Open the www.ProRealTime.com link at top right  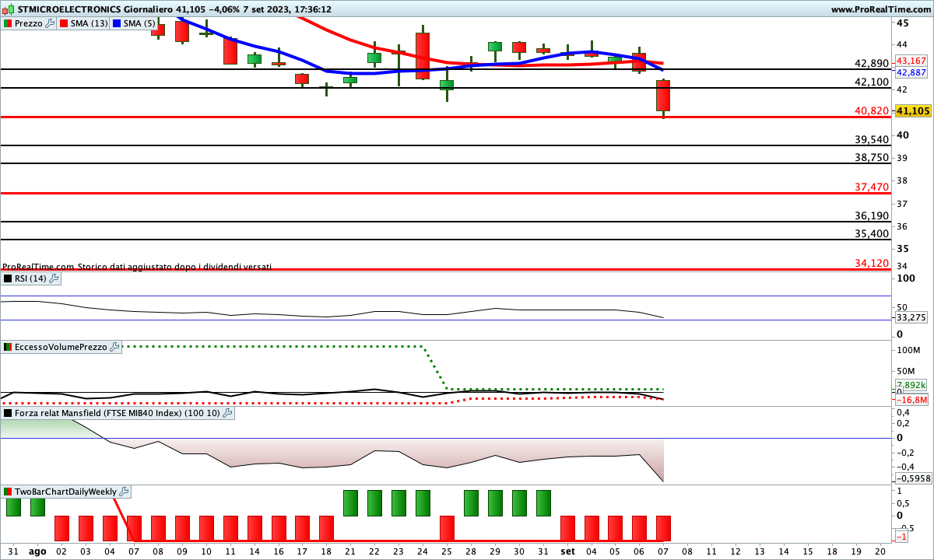880,9
